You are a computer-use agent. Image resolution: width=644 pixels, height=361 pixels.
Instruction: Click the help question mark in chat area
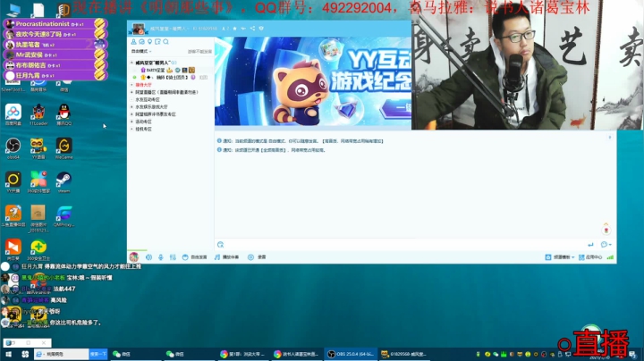[x=610, y=138]
